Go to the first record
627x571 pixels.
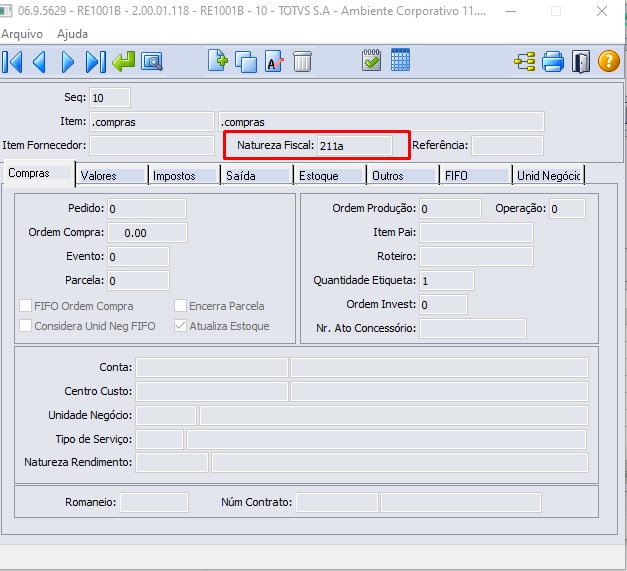[x=12, y=62]
